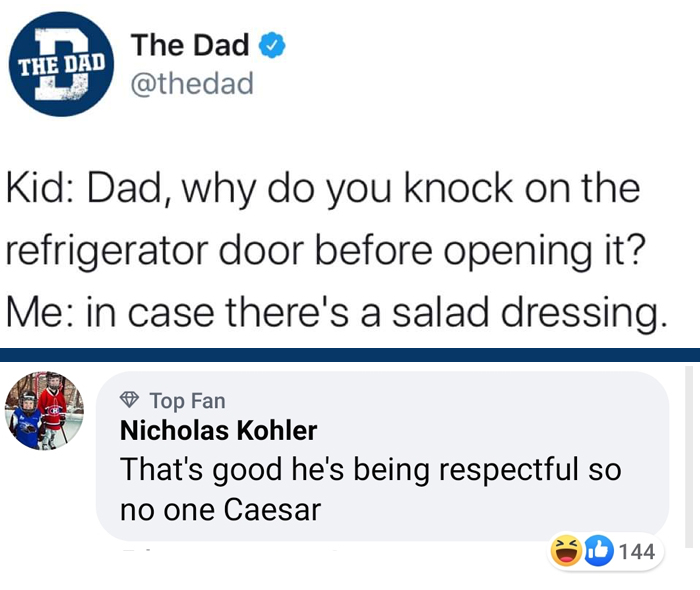Click the 'That's good he's being respectful' line
This screenshot has height=590, width=700.
pos(371,470)
